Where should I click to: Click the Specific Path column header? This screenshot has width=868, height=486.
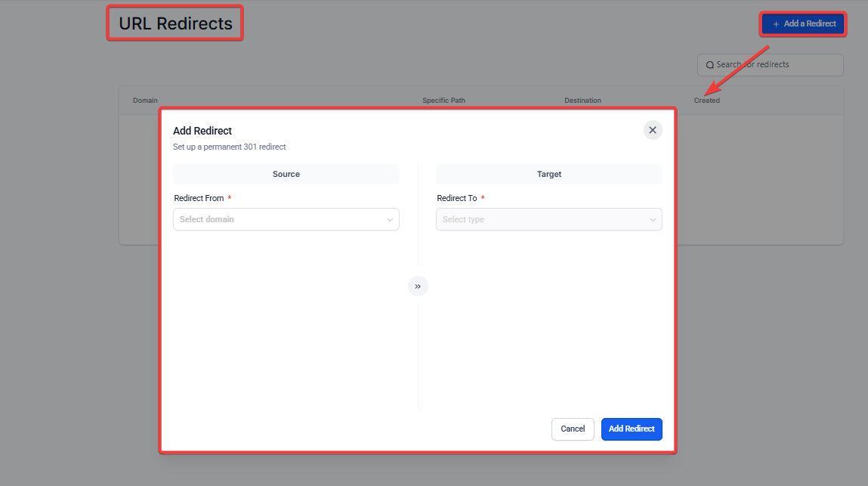(443, 101)
